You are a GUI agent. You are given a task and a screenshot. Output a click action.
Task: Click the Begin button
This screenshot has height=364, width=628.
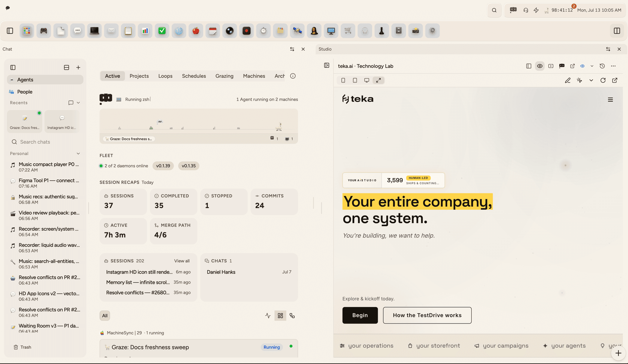(360, 315)
